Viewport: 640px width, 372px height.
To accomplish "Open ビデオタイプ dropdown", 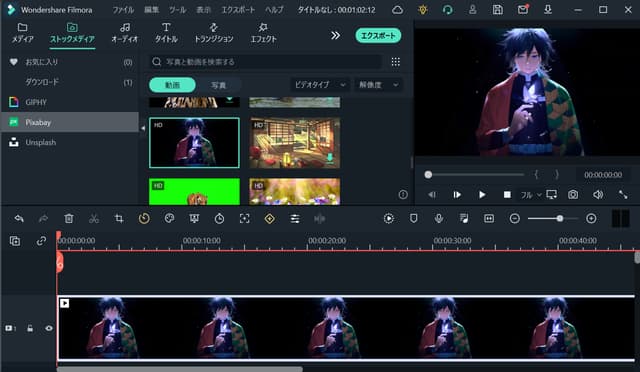I will (x=320, y=85).
